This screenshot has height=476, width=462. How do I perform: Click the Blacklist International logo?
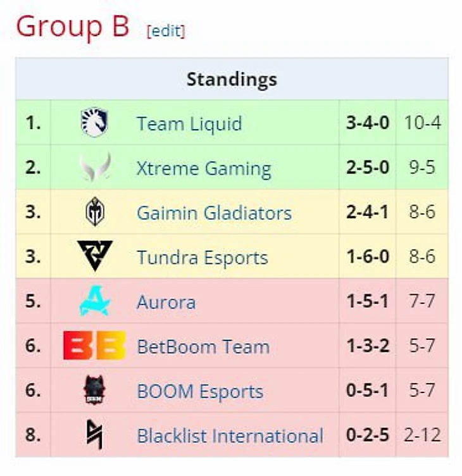(x=94, y=434)
